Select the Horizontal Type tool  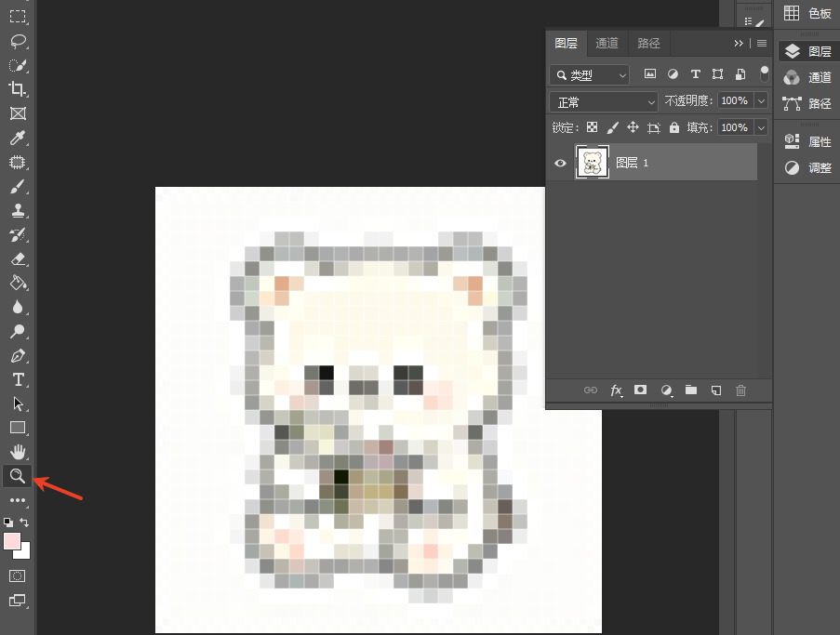tap(18, 379)
